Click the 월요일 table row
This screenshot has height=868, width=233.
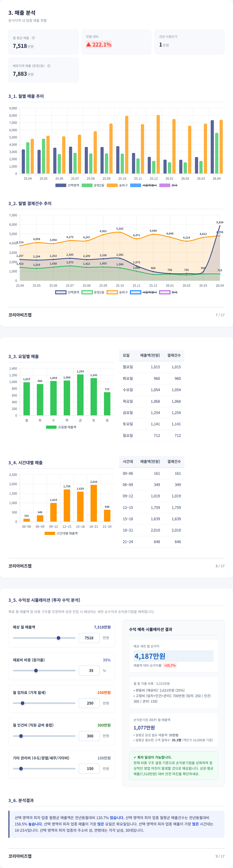click(x=152, y=367)
